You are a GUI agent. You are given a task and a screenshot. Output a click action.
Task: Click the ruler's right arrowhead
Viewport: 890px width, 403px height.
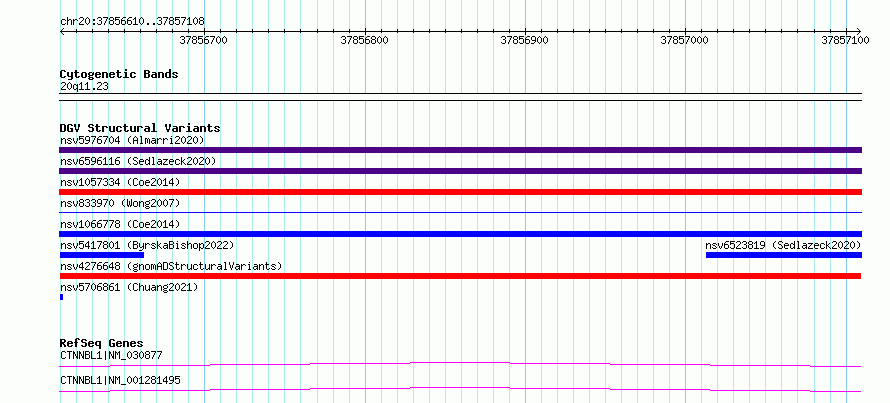pyautogui.click(x=858, y=31)
